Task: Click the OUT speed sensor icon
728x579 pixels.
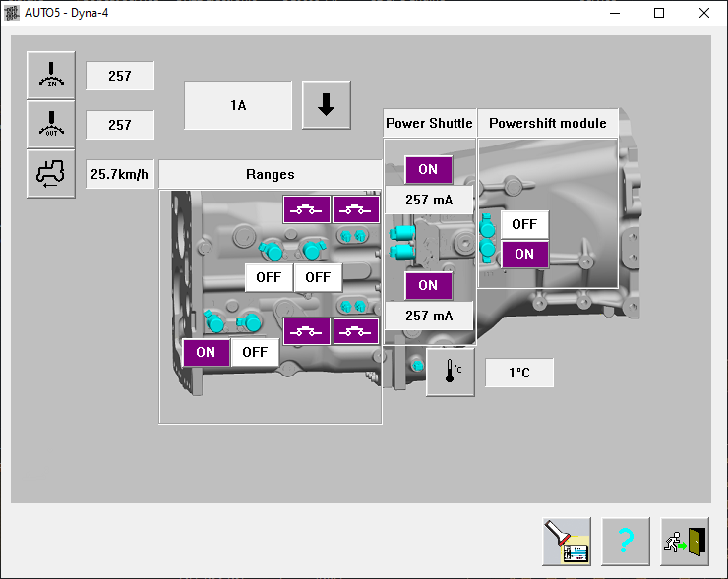Action: pyautogui.click(x=50, y=125)
